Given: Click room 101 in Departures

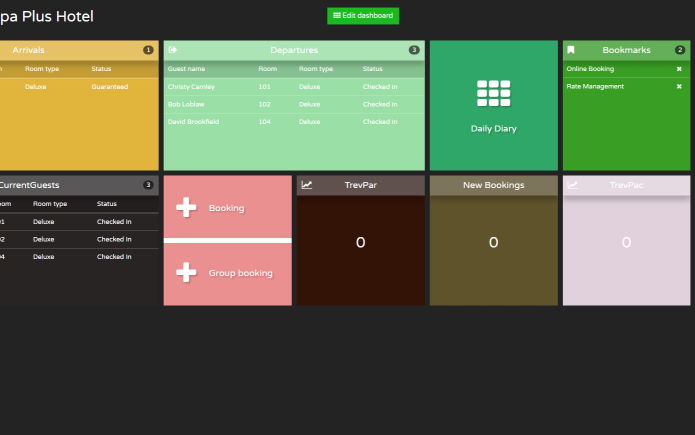Looking at the screenshot, I should click(264, 87).
